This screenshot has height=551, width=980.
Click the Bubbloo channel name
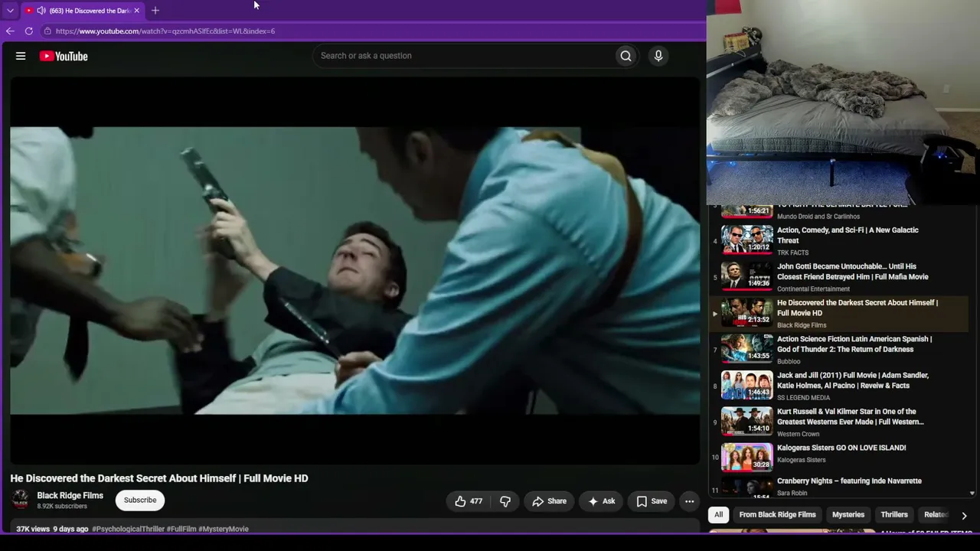[789, 361]
